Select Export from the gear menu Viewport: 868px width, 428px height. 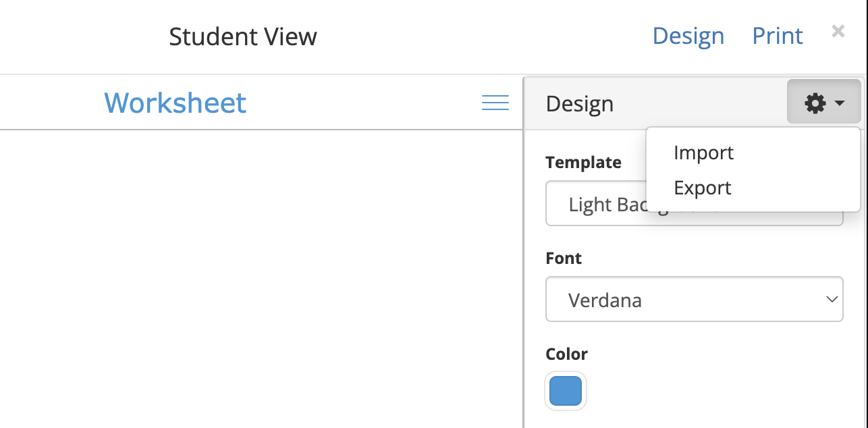pos(702,188)
